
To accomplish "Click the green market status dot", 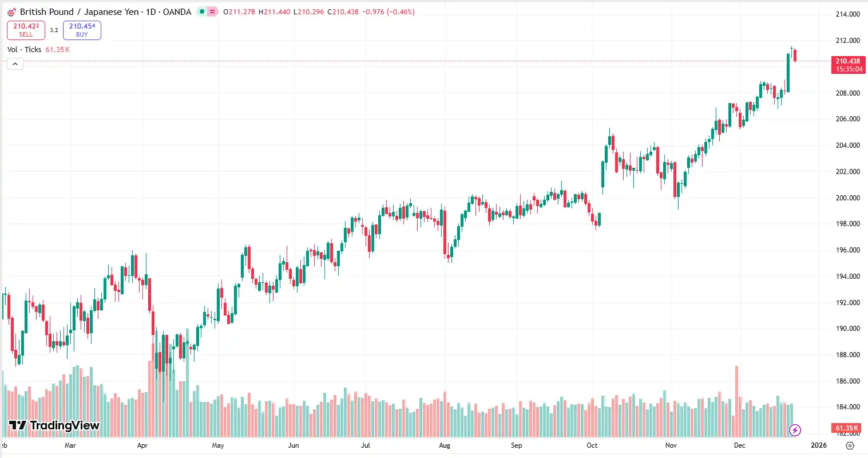I will [201, 11].
